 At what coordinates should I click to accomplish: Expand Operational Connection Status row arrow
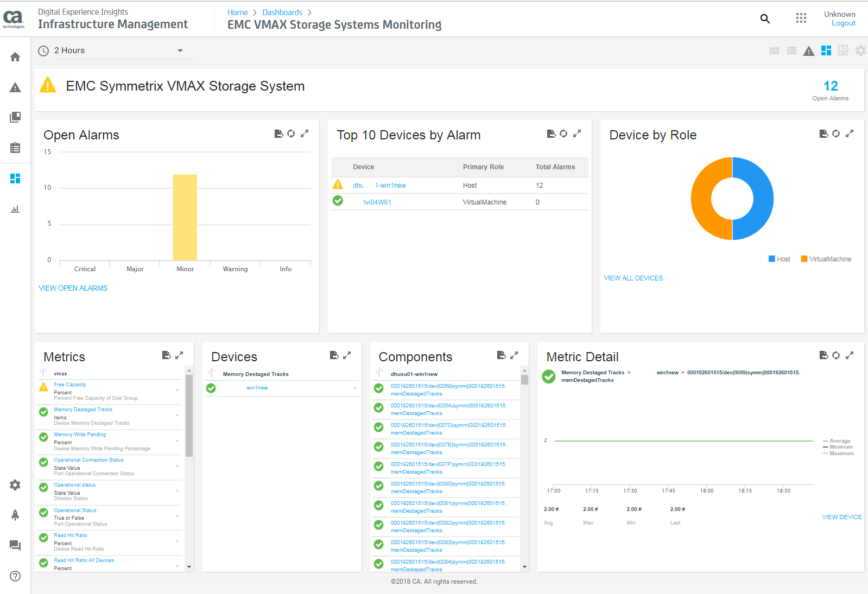point(178,466)
